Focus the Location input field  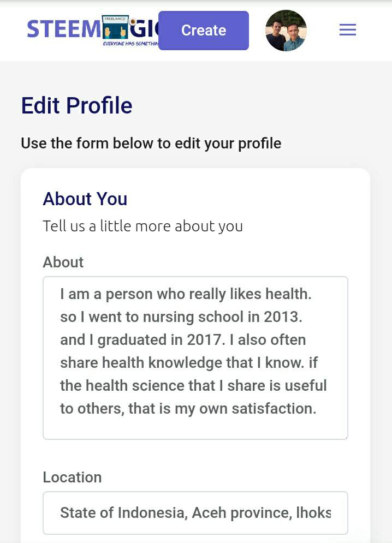[195, 513]
